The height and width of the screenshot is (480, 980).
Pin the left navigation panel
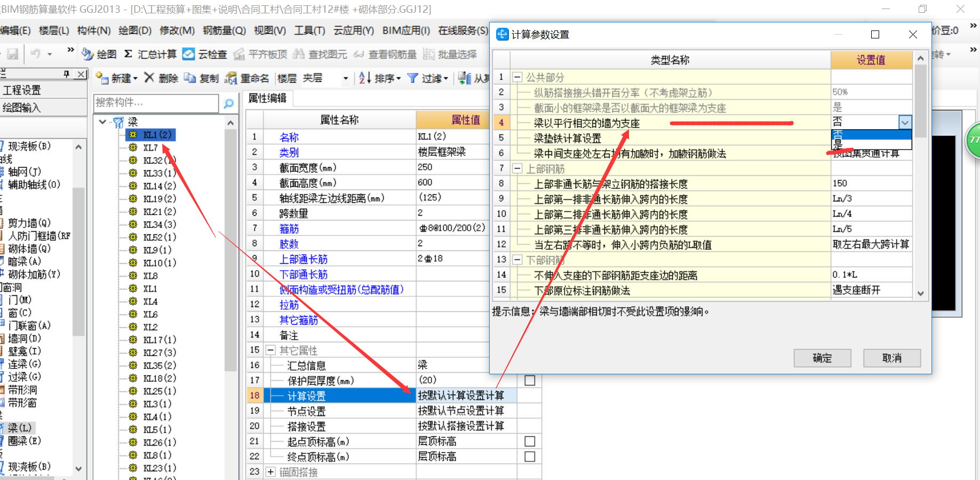pyautogui.click(x=67, y=74)
